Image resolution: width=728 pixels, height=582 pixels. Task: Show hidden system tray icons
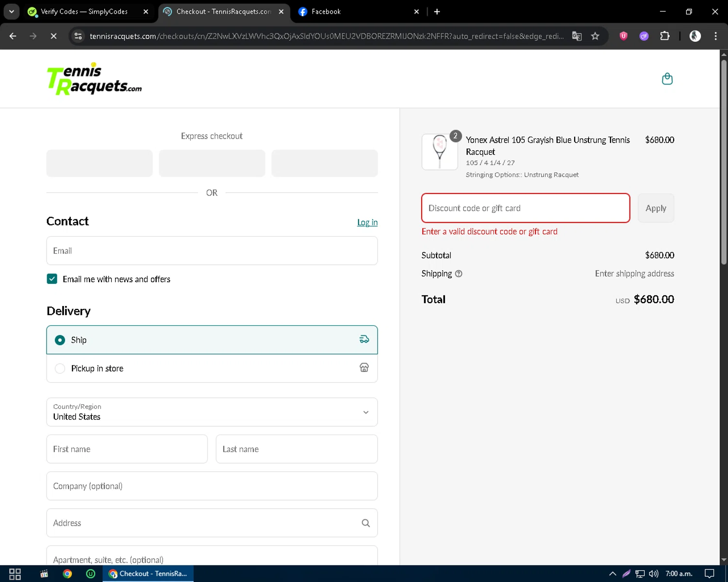coord(612,574)
